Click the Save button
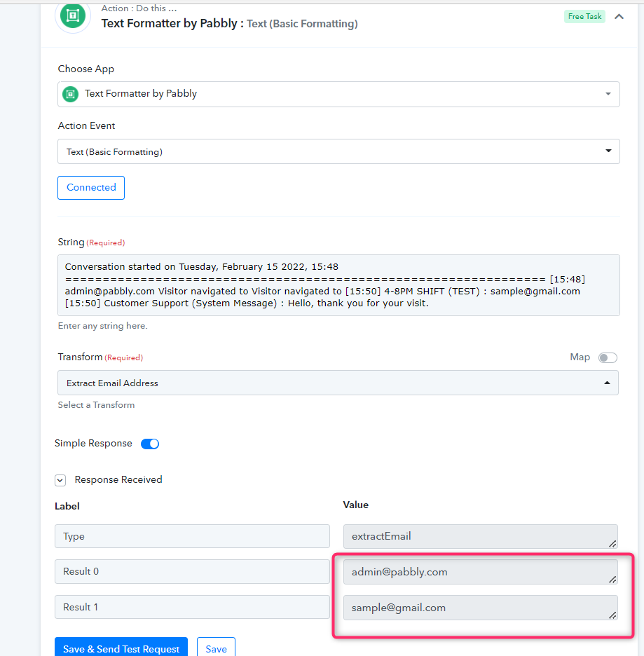Viewport: 644px width, 656px height. [x=217, y=648]
